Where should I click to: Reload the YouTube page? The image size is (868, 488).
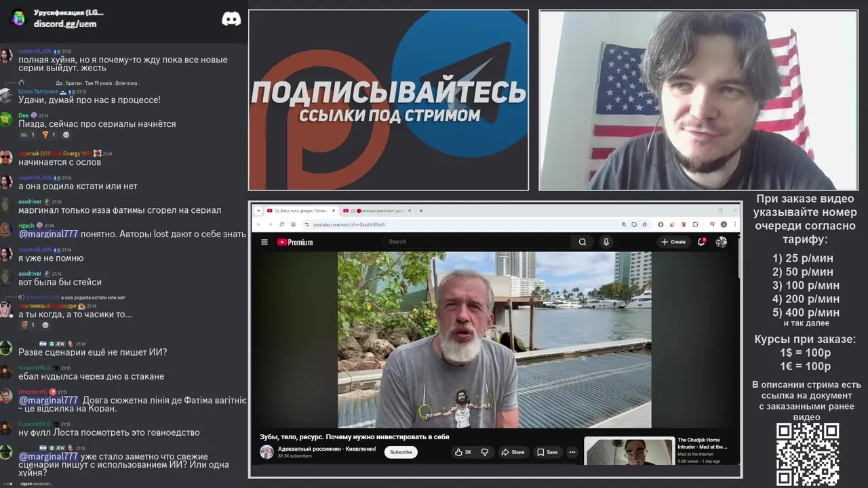(x=281, y=224)
